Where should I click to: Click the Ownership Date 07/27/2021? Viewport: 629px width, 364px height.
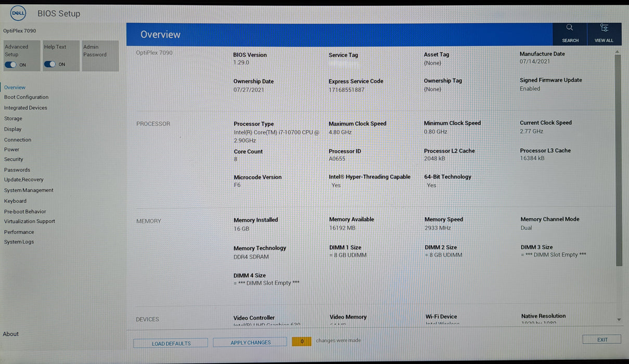(249, 89)
